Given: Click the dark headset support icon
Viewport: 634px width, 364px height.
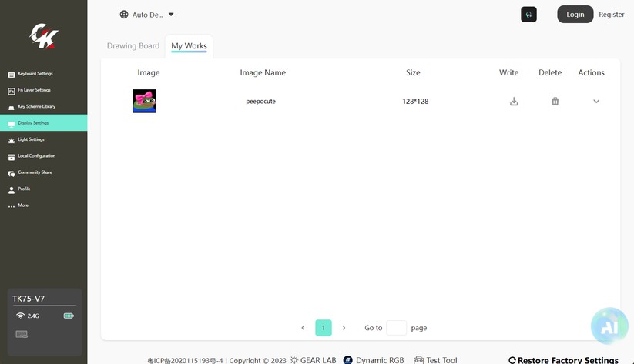Looking at the screenshot, I should pyautogui.click(x=528, y=15).
